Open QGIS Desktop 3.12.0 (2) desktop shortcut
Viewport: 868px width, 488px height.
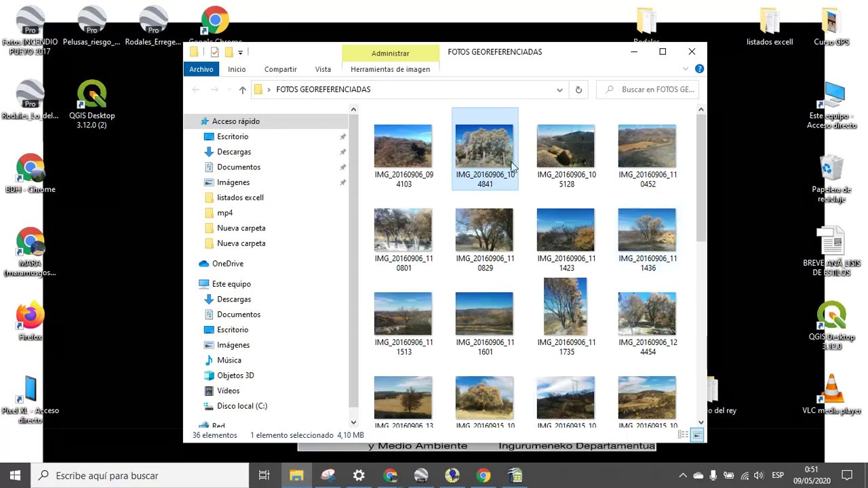point(92,104)
